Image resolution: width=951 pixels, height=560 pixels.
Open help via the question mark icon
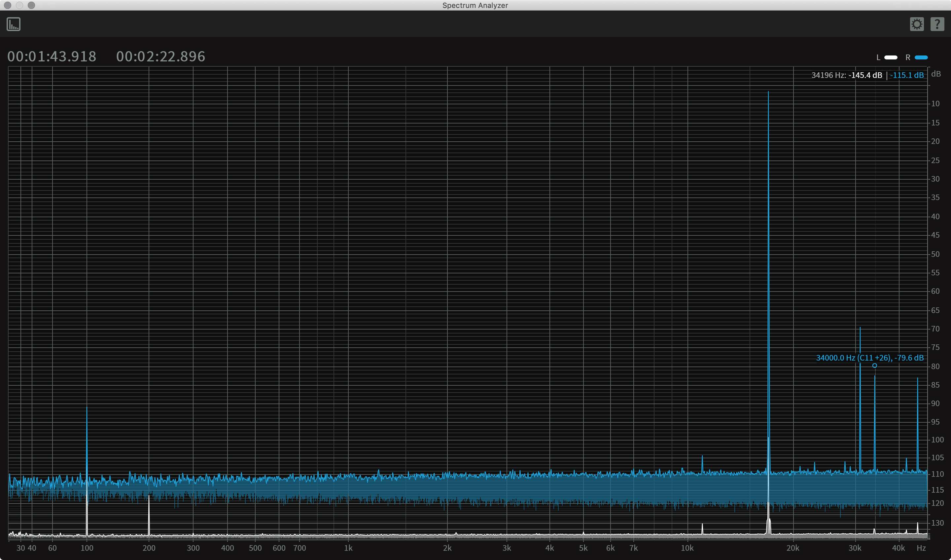[x=937, y=24]
